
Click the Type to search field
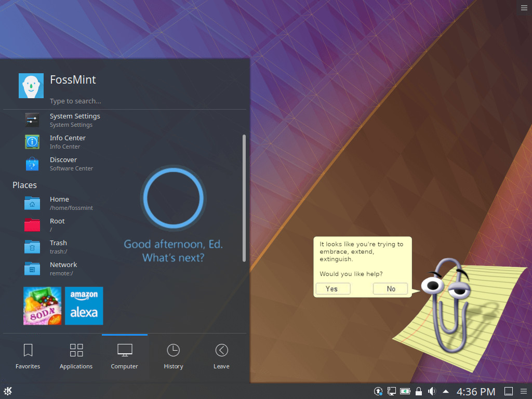75,101
